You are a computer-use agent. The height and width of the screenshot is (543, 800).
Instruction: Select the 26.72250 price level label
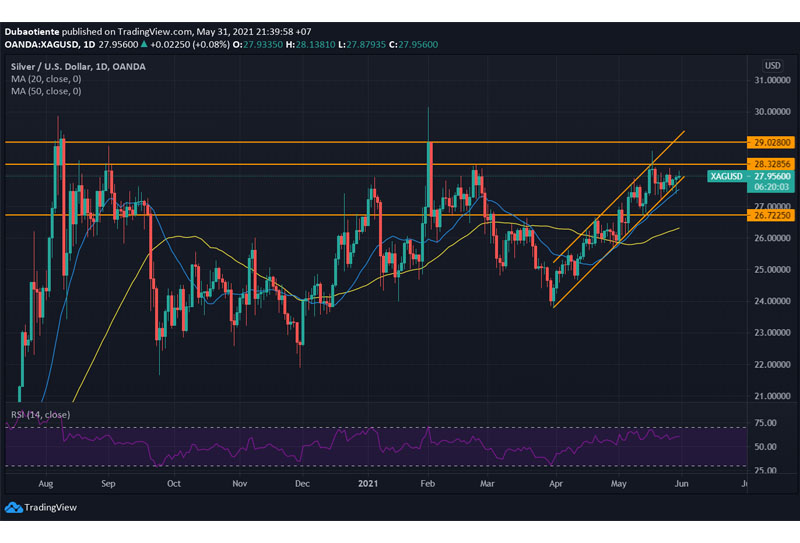(771, 215)
